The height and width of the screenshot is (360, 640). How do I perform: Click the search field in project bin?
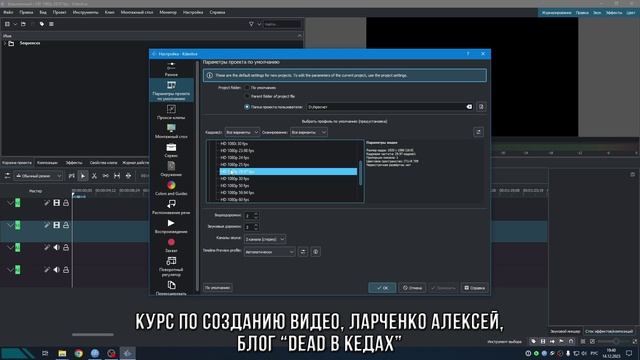click(x=282, y=24)
